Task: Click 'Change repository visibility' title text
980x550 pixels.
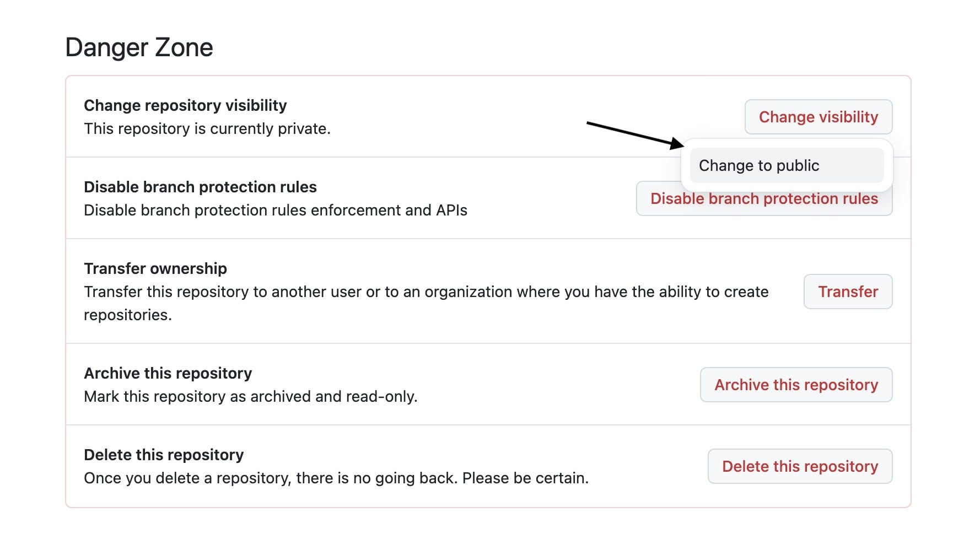Action: (185, 105)
